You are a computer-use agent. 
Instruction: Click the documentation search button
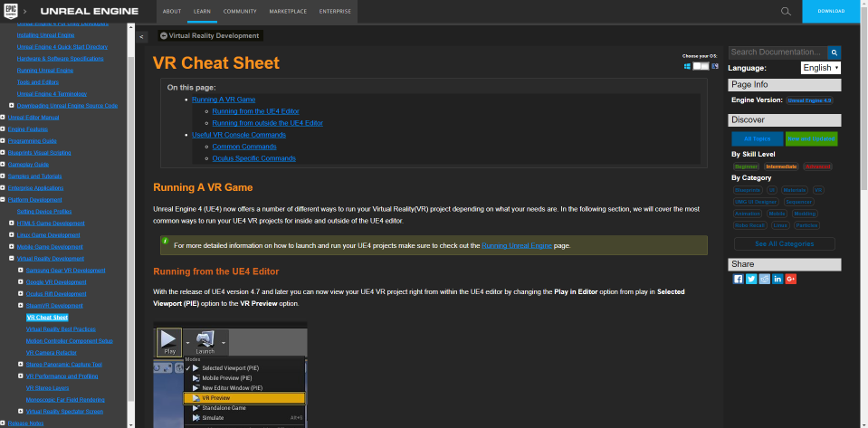coord(834,52)
